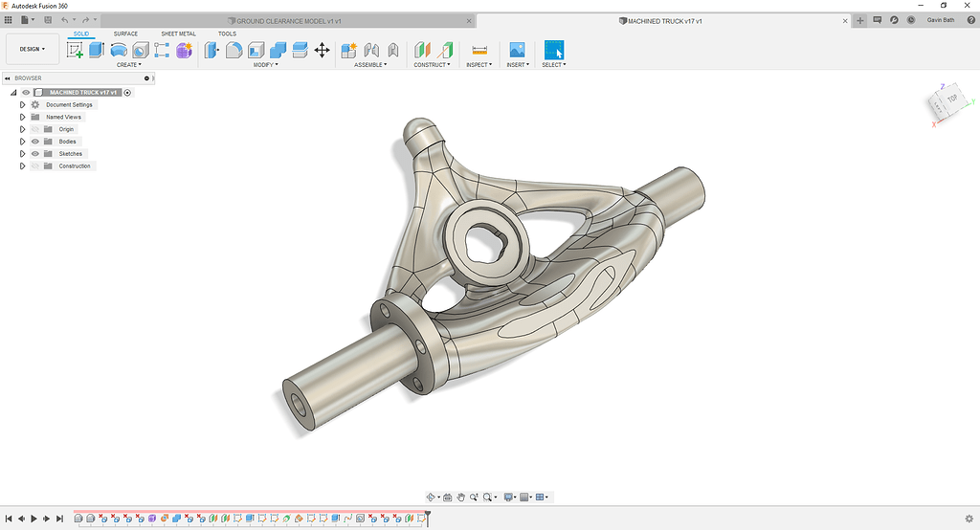Switch to the TOOLS tab
980x530 pixels.
[x=228, y=33]
